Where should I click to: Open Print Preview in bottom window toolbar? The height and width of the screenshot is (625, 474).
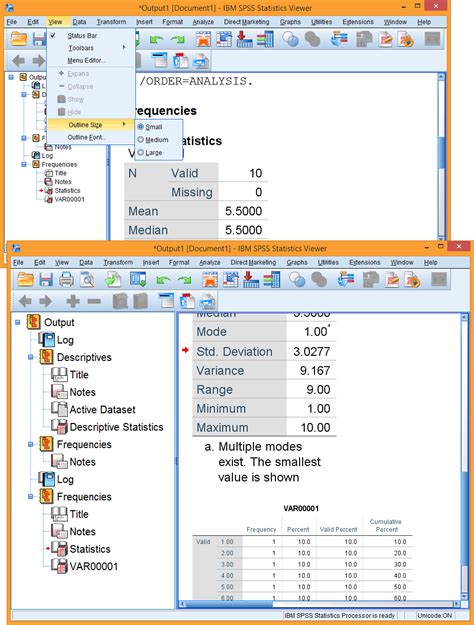(x=87, y=279)
